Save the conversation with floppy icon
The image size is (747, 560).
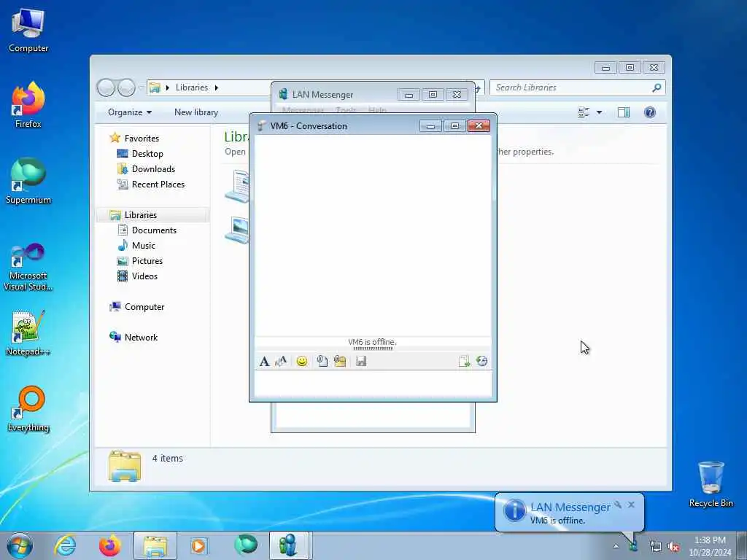[x=361, y=362]
